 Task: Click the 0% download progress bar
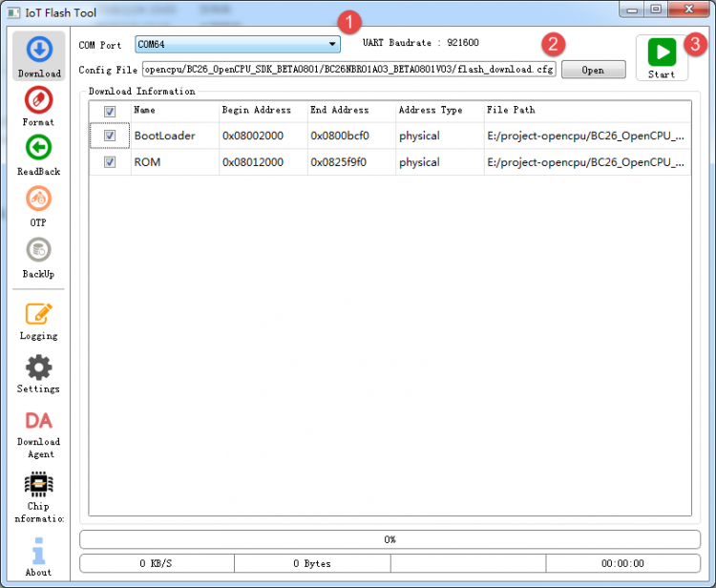[x=390, y=539]
